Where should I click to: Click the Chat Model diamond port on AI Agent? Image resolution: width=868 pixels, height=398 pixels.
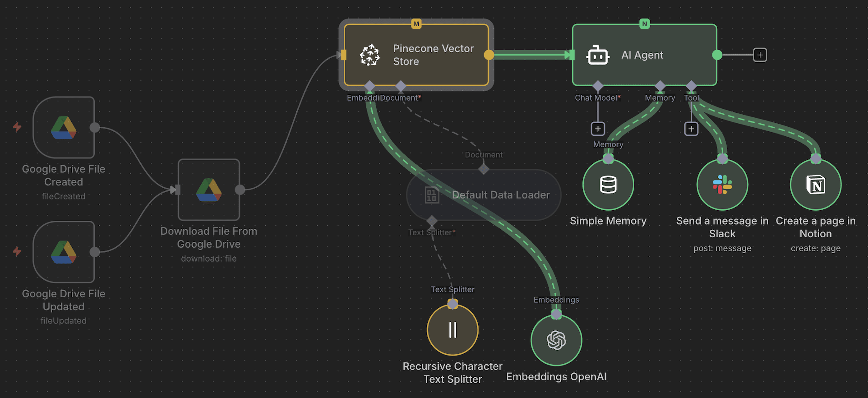(598, 86)
